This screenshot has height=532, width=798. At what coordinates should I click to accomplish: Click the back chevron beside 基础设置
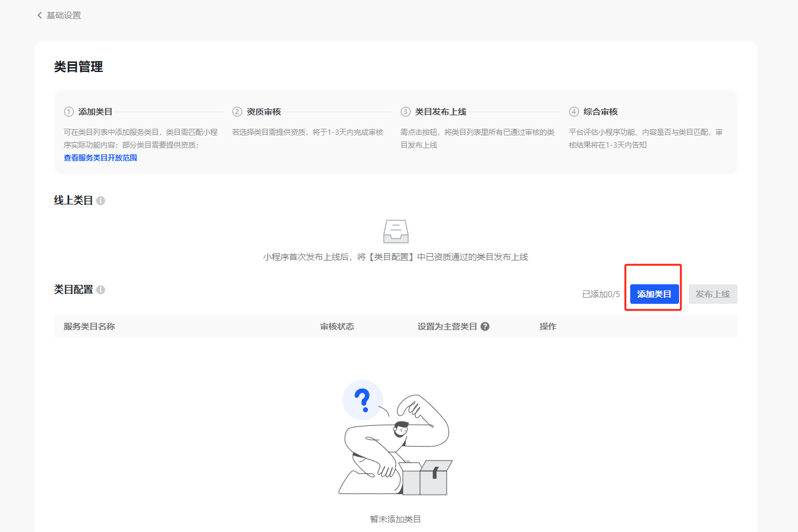40,15
